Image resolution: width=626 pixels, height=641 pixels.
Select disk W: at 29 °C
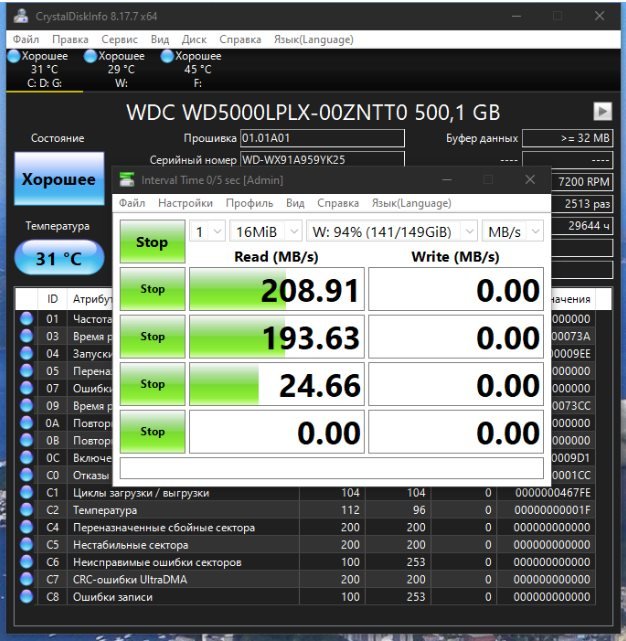click(x=121, y=69)
